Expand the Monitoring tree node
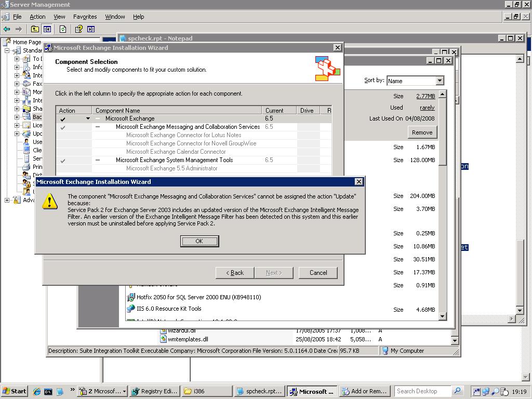The width and height of the screenshot is (532, 399). 17,92
